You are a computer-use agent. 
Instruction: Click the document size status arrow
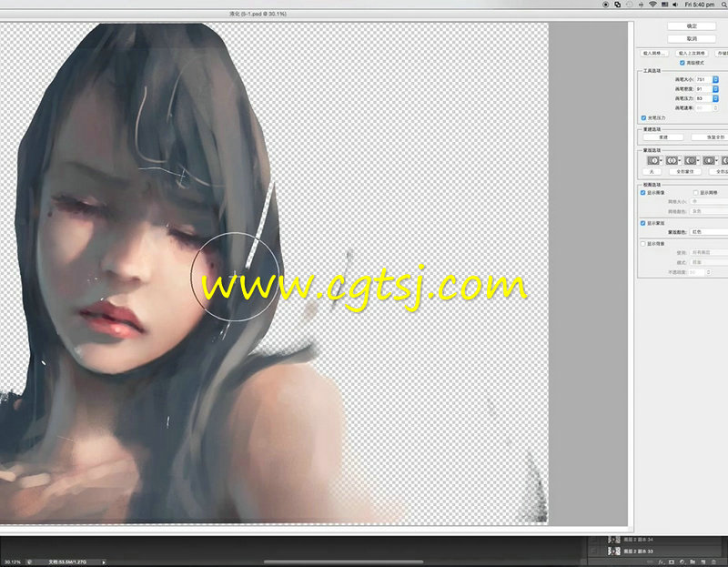click(104, 562)
